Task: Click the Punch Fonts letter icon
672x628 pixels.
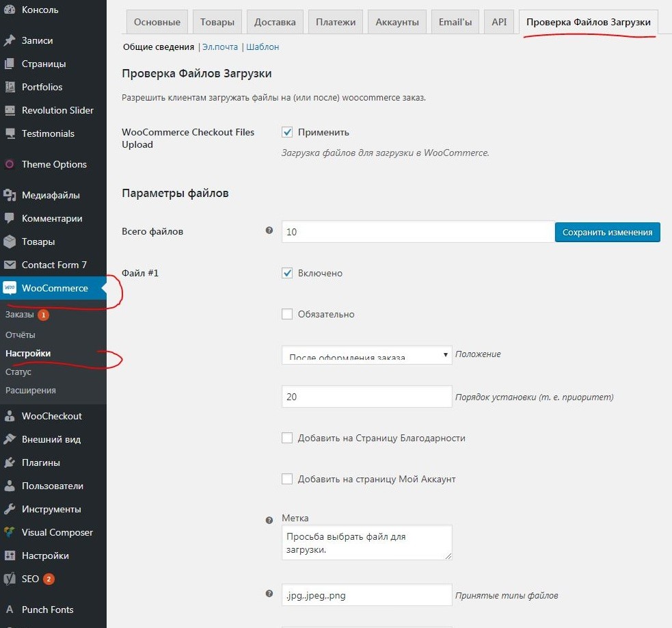Action: [10, 610]
